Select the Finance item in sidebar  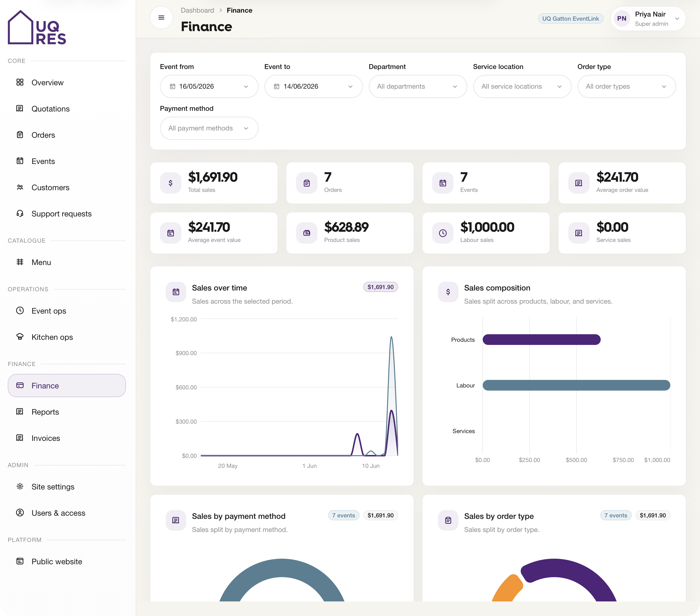[x=67, y=386]
